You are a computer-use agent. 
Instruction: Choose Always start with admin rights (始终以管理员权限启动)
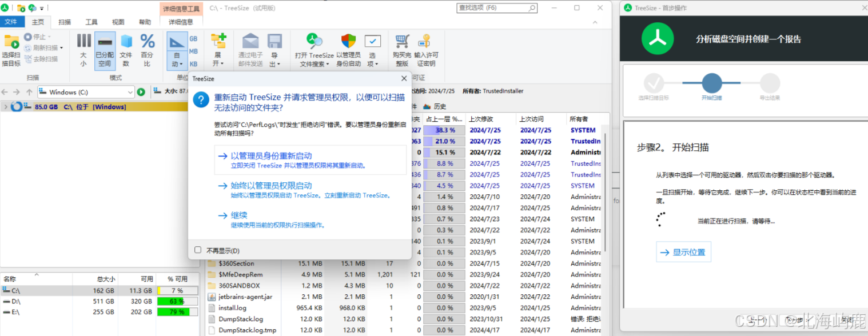coord(310,190)
